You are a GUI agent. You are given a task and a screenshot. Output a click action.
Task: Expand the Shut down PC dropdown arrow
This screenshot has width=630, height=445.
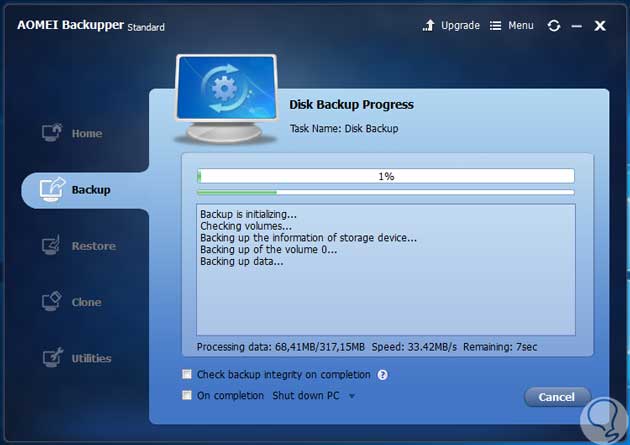point(352,396)
